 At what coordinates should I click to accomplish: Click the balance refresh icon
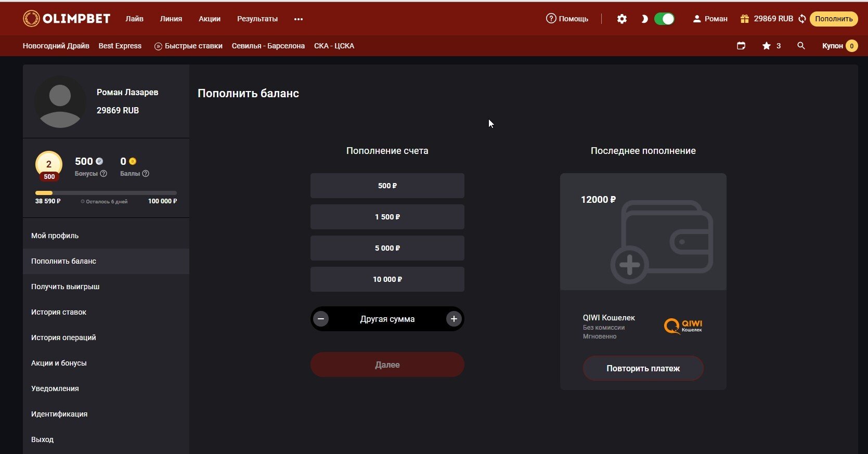(x=802, y=19)
